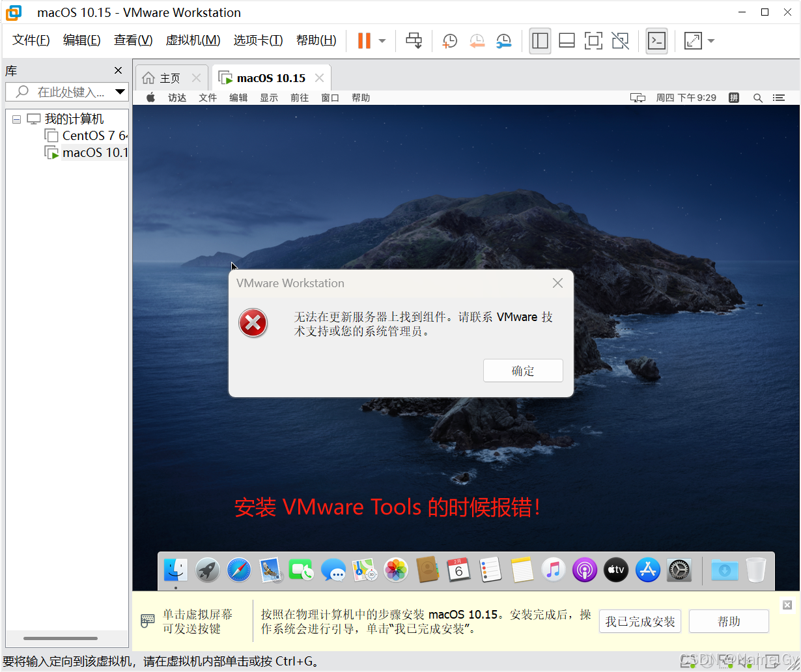Click 我已完成安装 button
The image size is (801, 672).
tap(640, 621)
